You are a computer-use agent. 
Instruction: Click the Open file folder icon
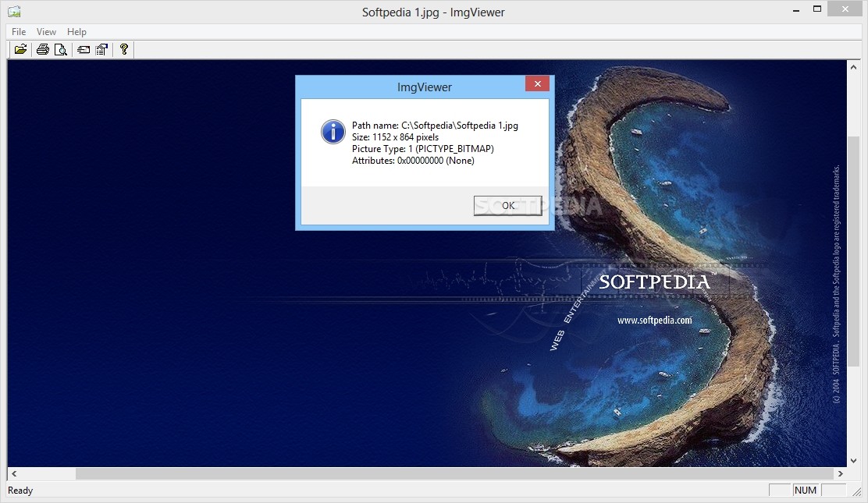coord(20,49)
